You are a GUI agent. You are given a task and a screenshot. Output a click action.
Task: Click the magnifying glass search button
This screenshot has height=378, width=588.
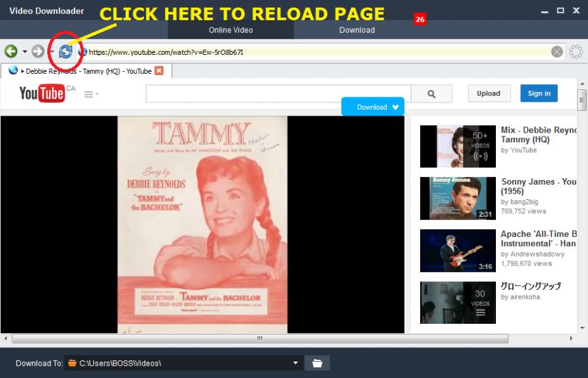[x=432, y=93]
